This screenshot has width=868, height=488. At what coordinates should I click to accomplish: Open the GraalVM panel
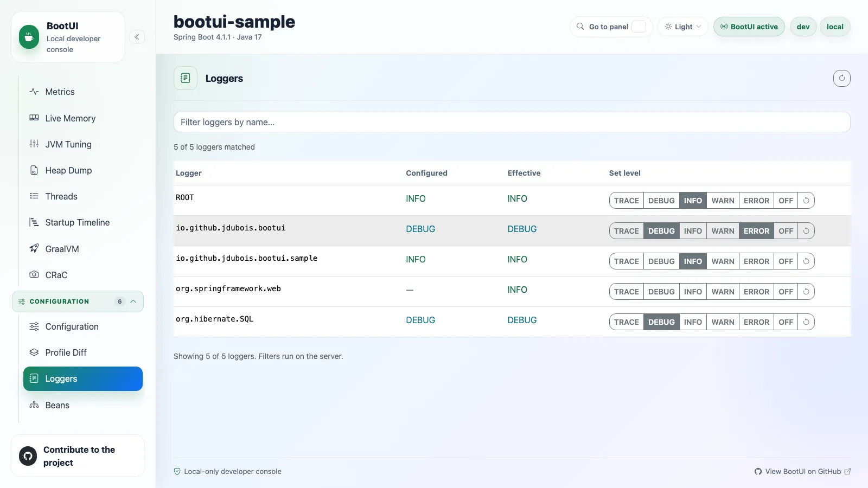pyautogui.click(x=82, y=249)
